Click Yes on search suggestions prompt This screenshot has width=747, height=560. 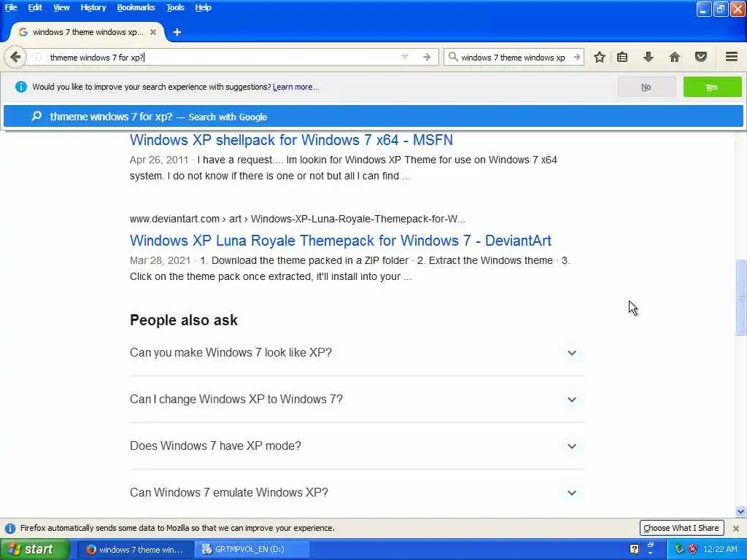(x=712, y=87)
